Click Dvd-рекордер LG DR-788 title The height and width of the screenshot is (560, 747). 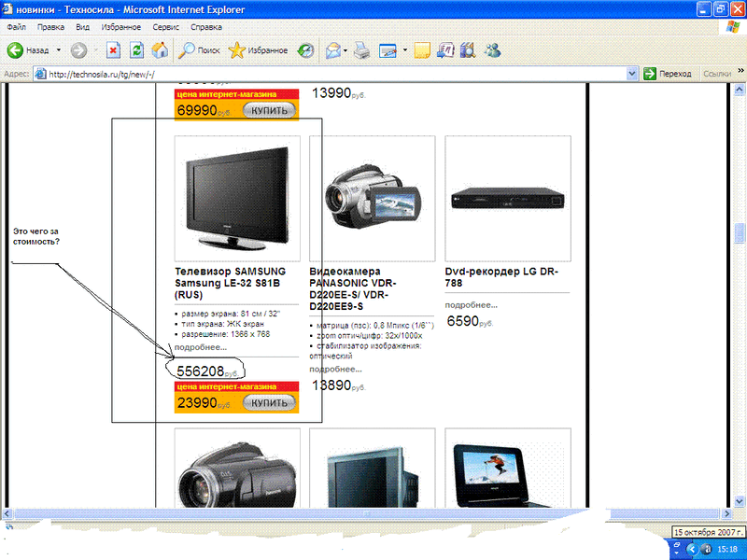click(501, 277)
